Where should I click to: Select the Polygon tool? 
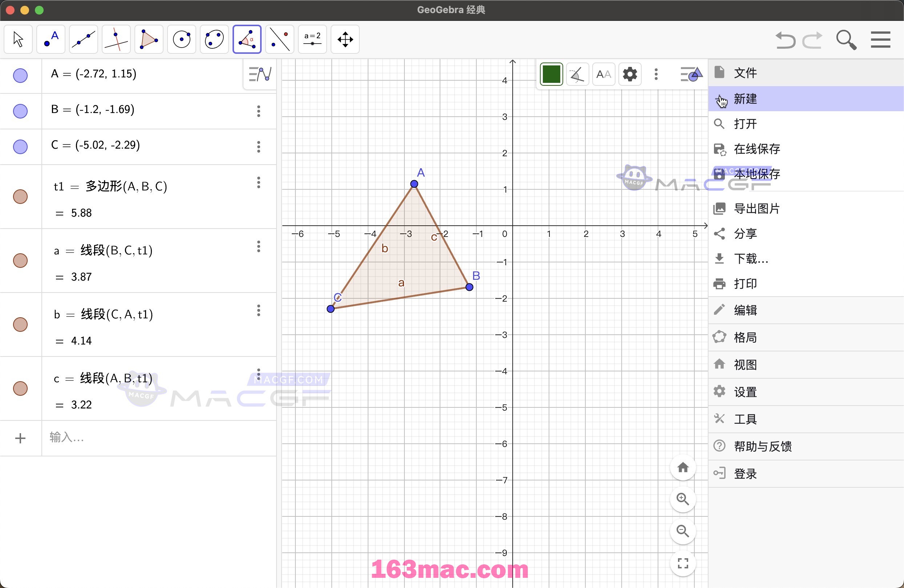149,39
